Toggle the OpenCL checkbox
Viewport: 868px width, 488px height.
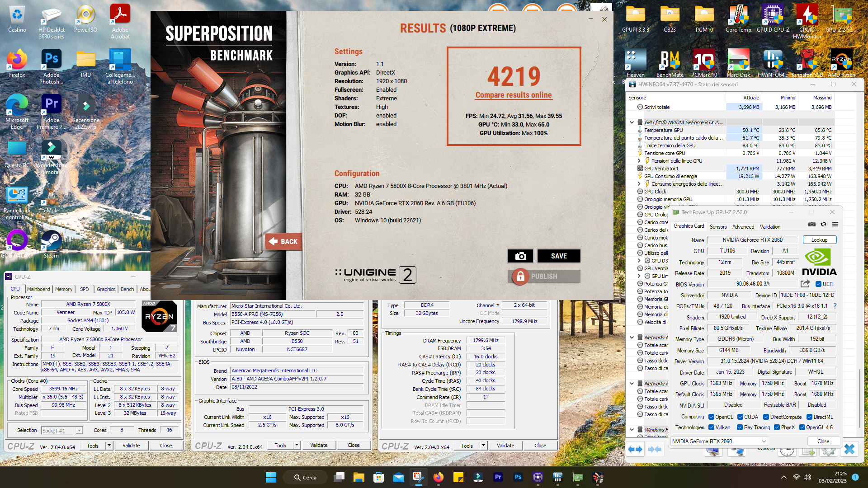click(x=711, y=417)
